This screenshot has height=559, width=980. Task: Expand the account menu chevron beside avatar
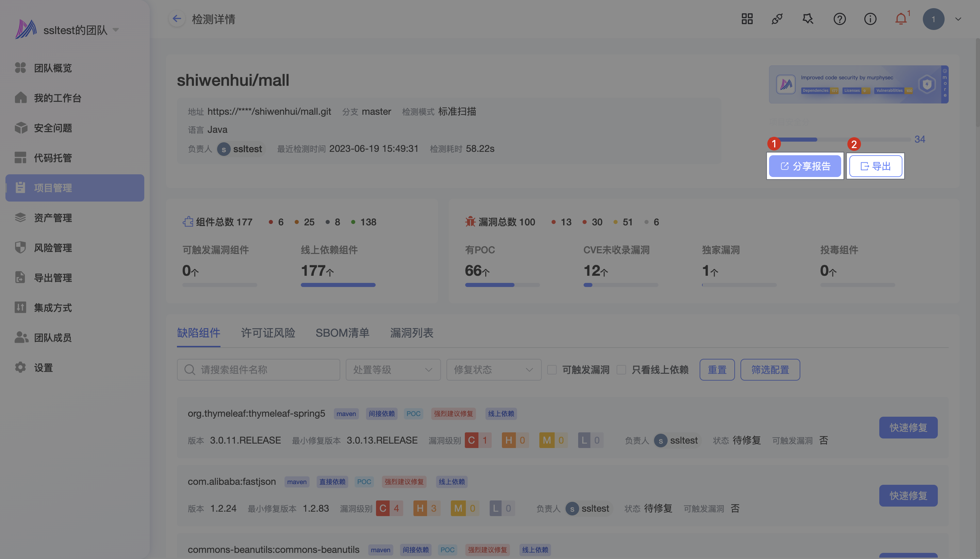958,19
